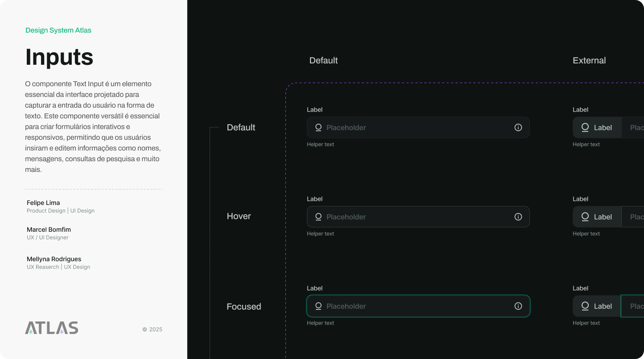This screenshot has width=644, height=359.
Task: Click the Focused state Placeholder input field
Action: tap(418, 306)
